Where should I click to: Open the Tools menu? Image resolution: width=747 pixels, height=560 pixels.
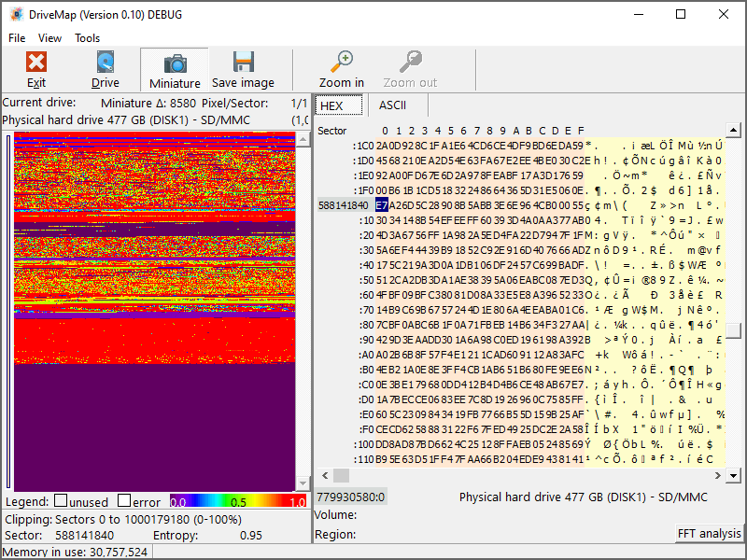pos(87,38)
